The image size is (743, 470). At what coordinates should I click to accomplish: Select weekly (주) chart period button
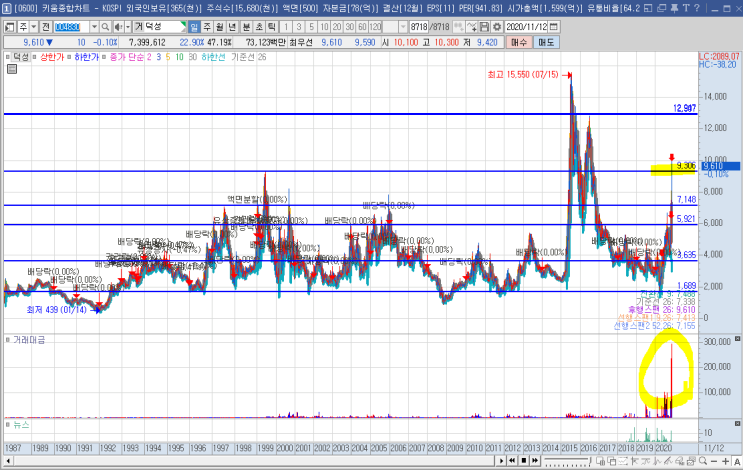[x=207, y=27]
